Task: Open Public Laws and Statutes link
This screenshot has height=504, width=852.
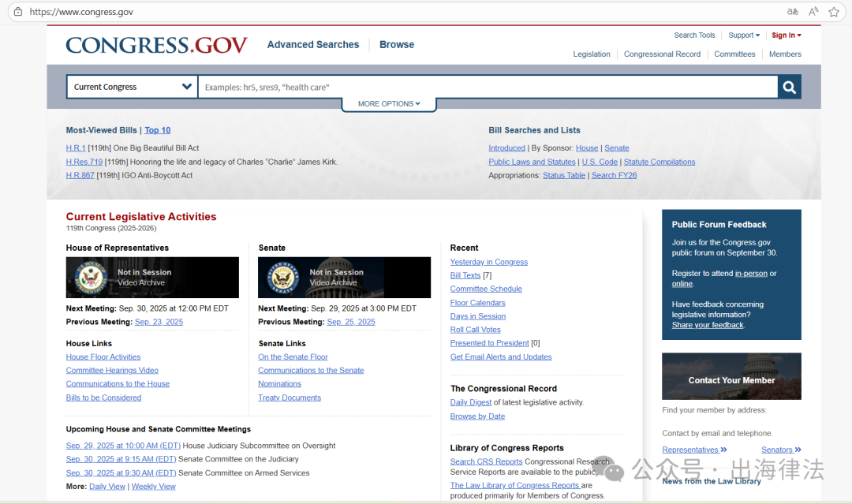Action: coord(532,162)
